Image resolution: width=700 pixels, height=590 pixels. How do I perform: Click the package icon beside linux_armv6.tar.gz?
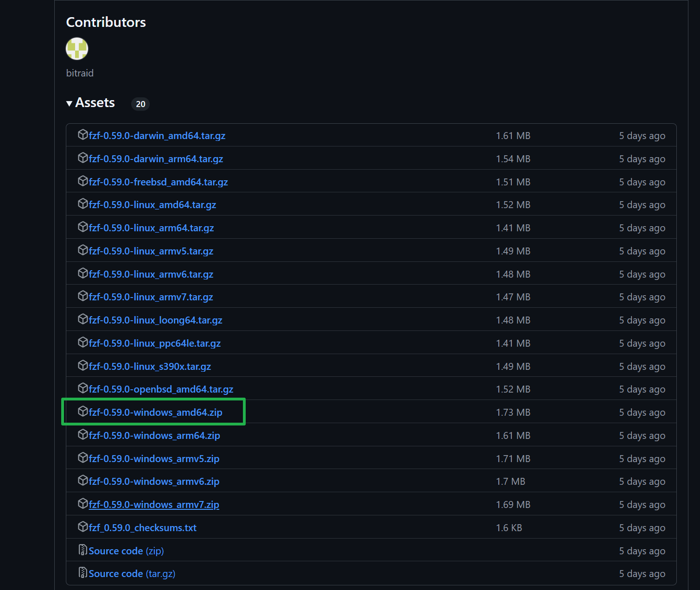83,273
